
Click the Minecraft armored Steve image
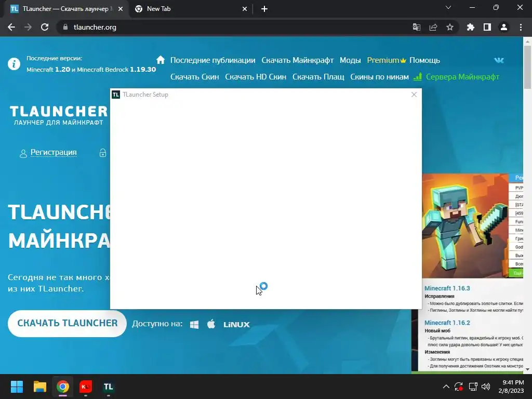[x=465, y=225]
